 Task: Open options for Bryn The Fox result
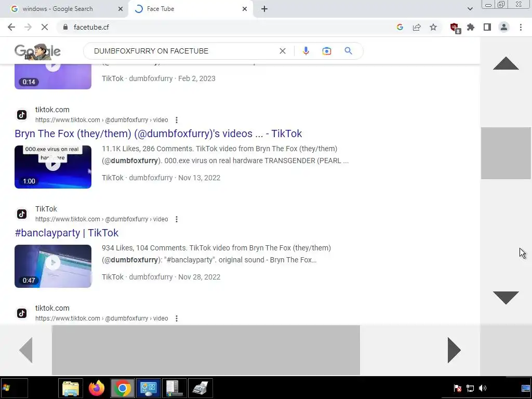[x=177, y=120]
